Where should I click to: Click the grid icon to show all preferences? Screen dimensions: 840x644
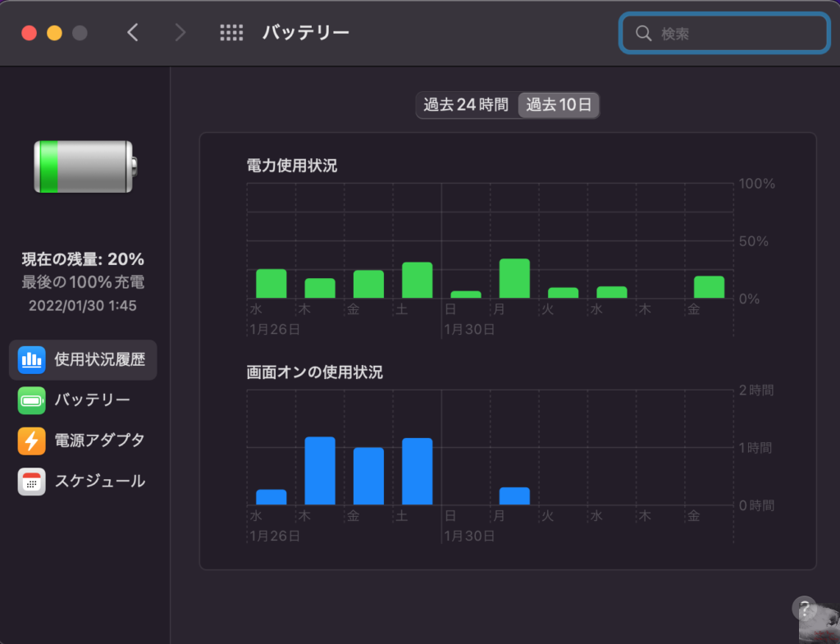coord(231,32)
